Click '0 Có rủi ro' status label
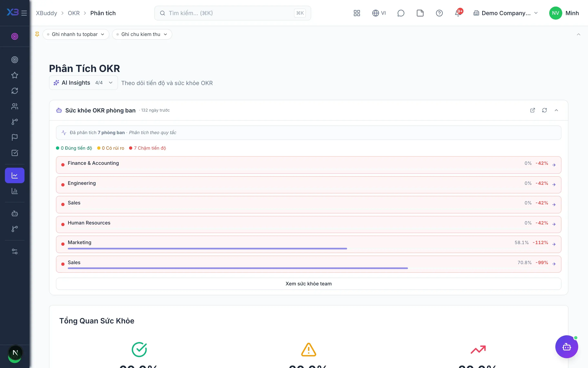 point(110,148)
